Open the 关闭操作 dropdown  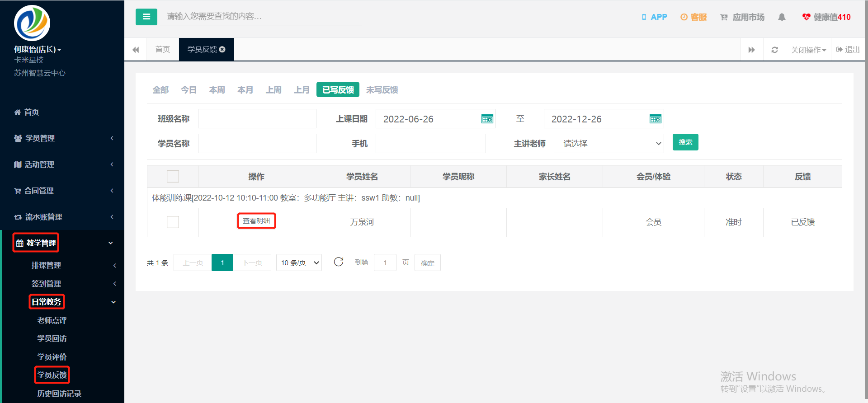pyautogui.click(x=808, y=50)
